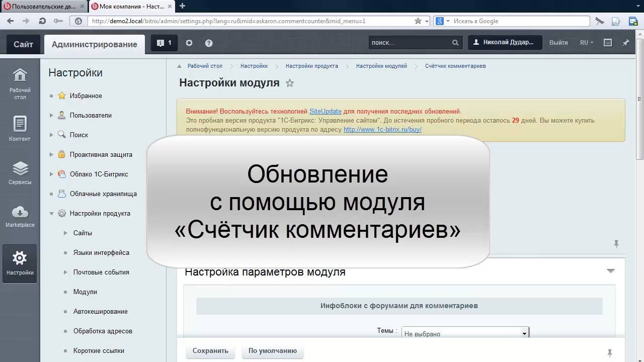The height and width of the screenshot is (362, 644).
Task: Open the Контент sidebar section
Action: click(x=20, y=128)
